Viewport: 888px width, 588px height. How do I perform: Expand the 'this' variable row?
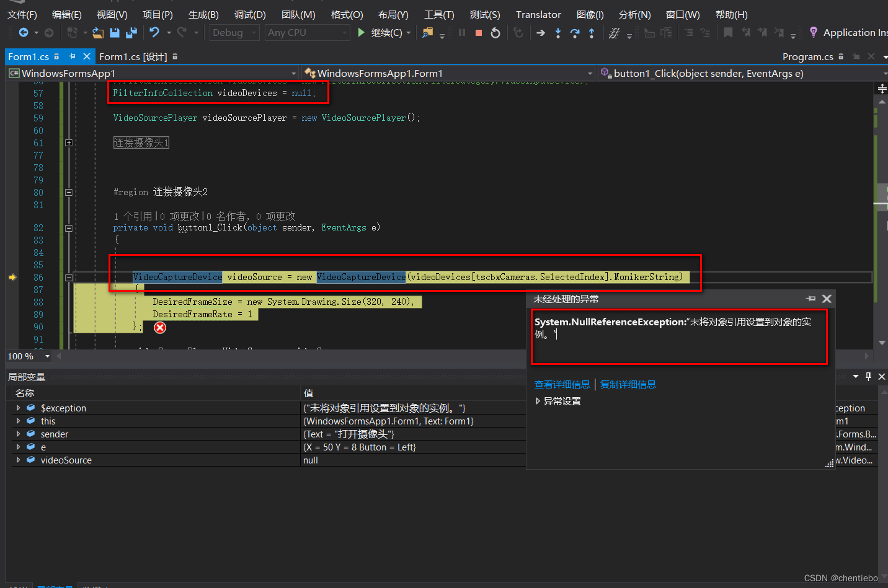[19, 421]
